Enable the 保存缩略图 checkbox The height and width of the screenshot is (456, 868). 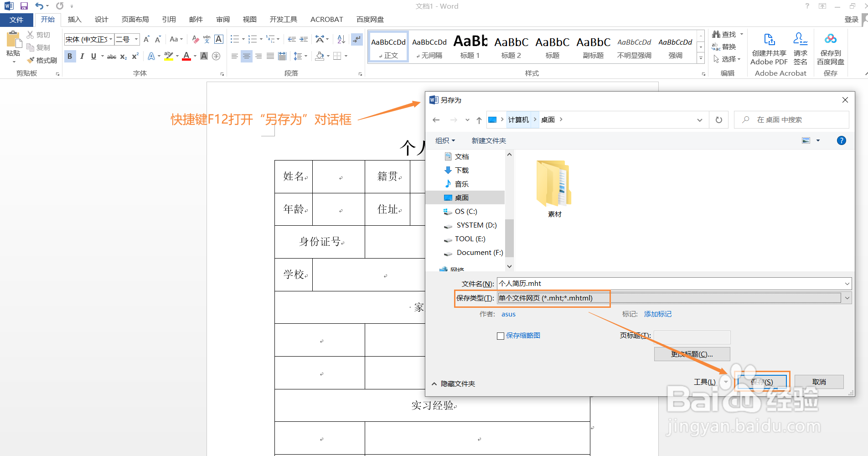(x=500, y=336)
